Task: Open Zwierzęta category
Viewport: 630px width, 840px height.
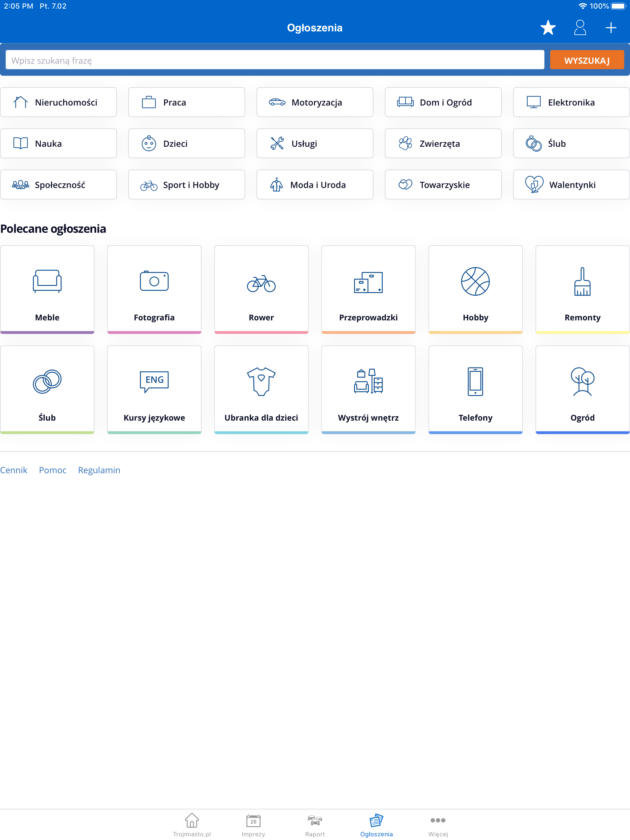Action: [x=443, y=144]
